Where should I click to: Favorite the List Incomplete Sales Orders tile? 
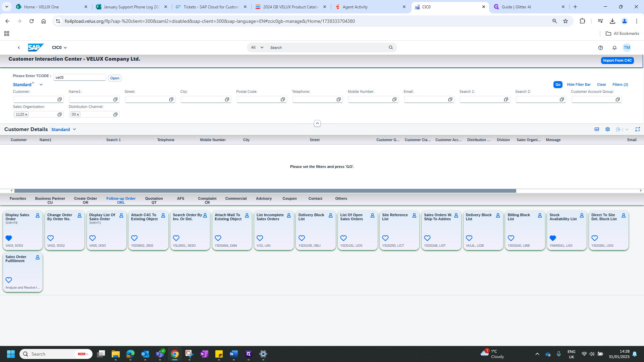pyautogui.click(x=260, y=238)
